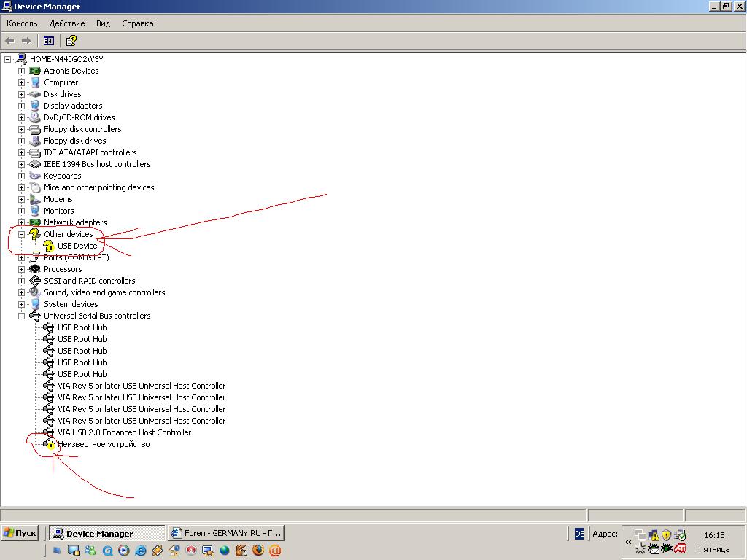
Task: Select VIA USB 2.0 Enhanced Host Controller
Action: click(124, 432)
